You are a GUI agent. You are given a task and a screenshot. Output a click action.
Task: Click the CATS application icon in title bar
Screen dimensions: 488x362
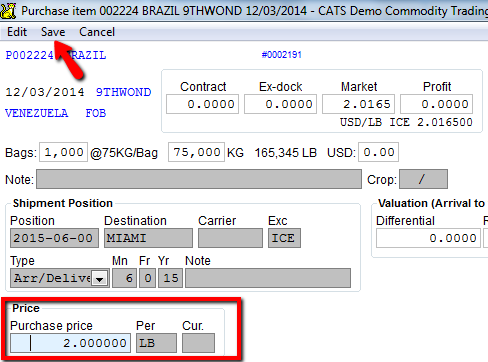pyautogui.click(x=8, y=10)
